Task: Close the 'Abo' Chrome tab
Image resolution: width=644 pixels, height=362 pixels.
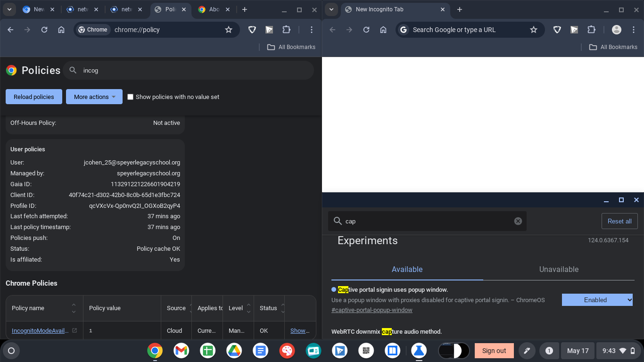Action: pyautogui.click(x=227, y=9)
